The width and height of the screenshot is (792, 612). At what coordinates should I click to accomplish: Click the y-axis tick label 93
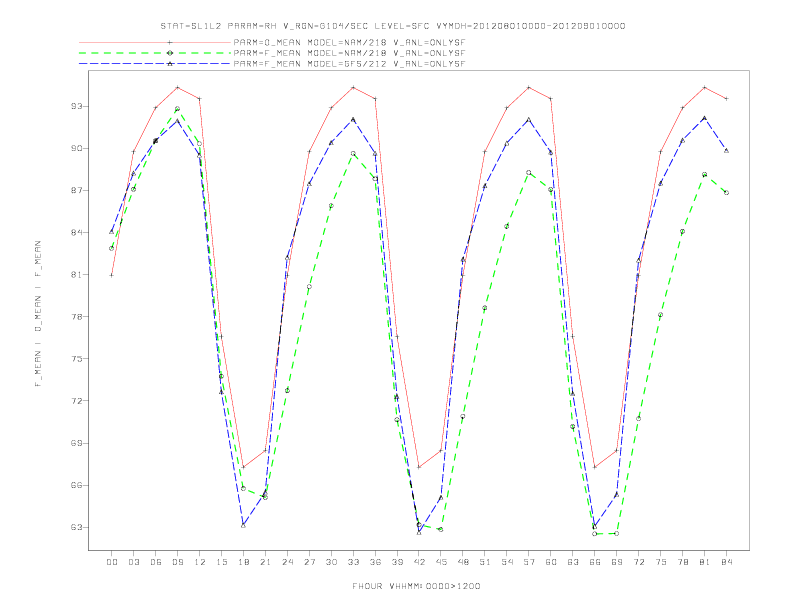[77, 106]
